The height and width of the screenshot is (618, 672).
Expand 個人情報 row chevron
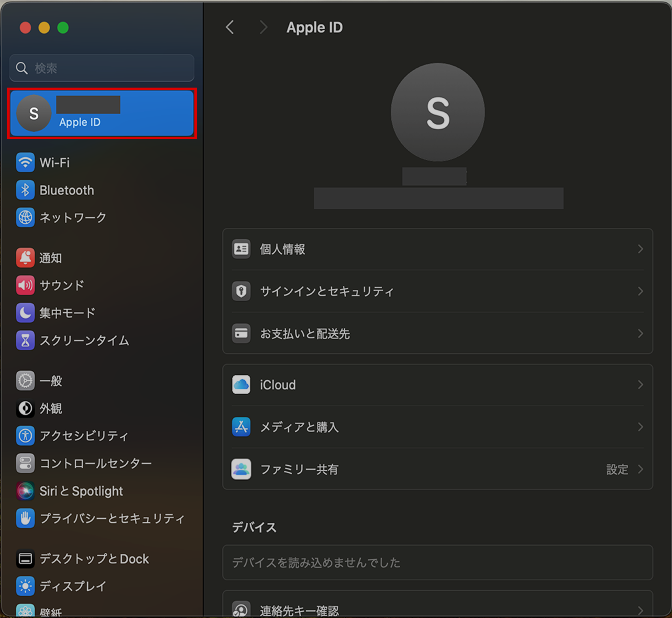pyautogui.click(x=640, y=249)
